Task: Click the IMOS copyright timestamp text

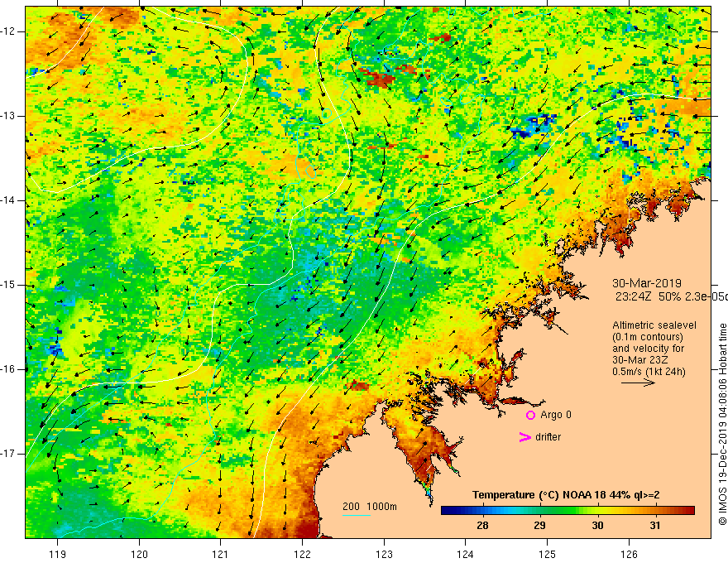Action: click(722, 425)
